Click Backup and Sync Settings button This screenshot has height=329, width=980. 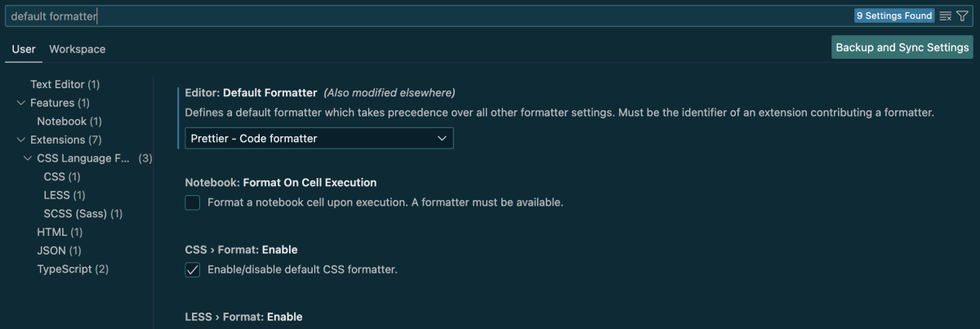point(902,47)
